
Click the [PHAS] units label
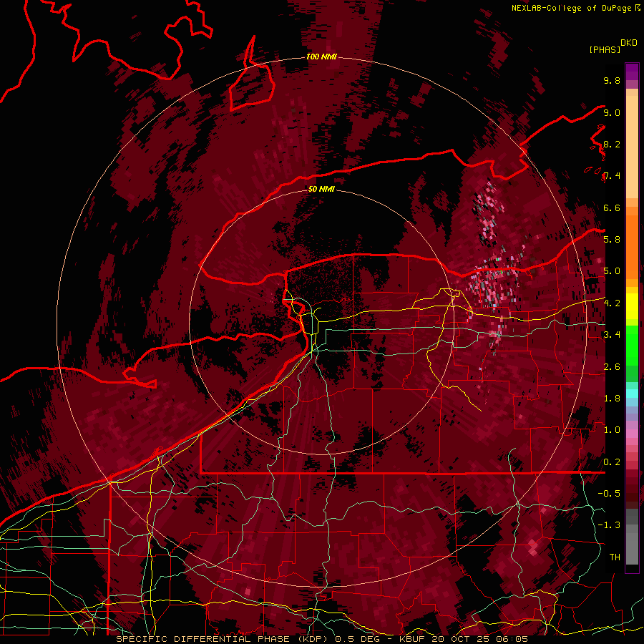[605, 49]
